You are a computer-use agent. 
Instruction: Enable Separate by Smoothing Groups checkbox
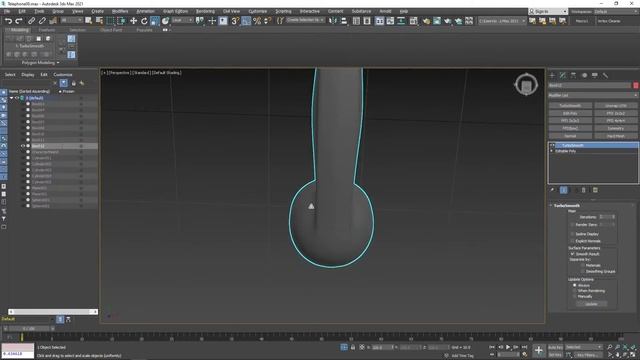582,271
